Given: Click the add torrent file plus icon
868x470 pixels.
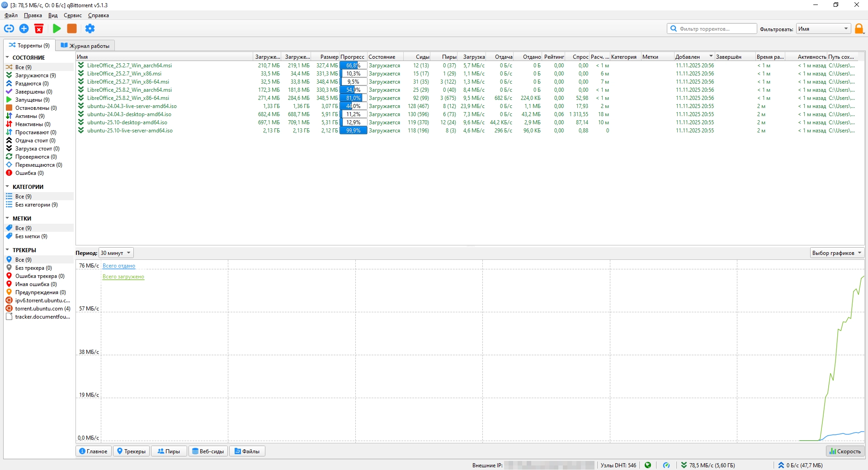Looking at the screenshot, I should (24, 28).
